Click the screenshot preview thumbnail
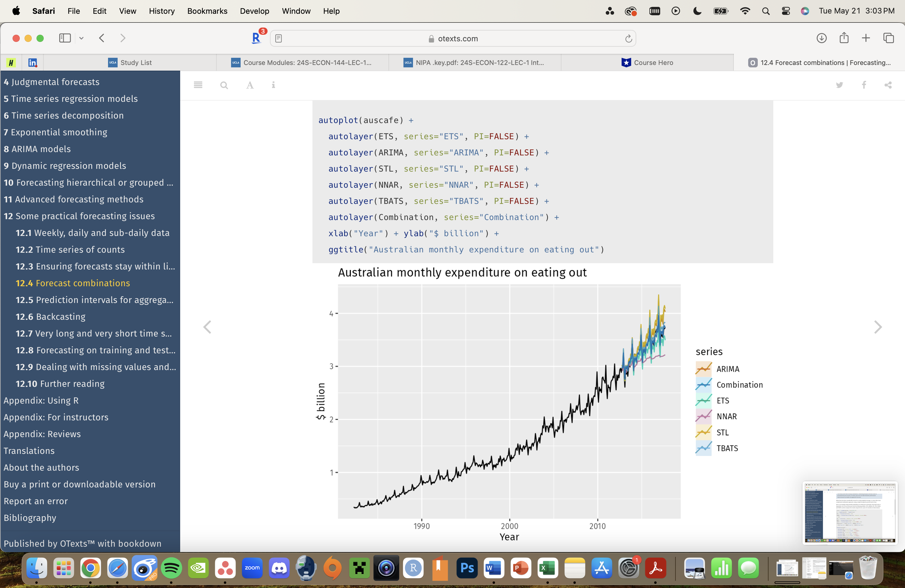This screenshot has height=588, width=905. coord(849,513)
